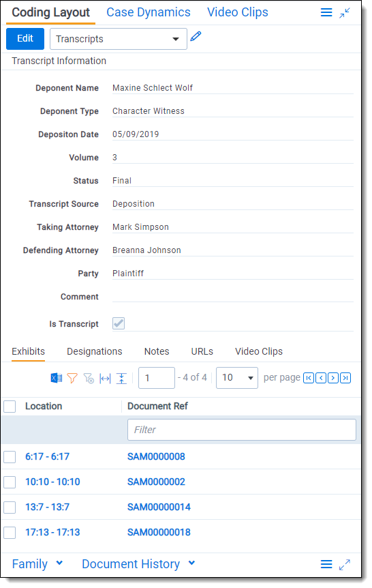This screenshot has width=372, height=588.
Task: Switch to the Case Dynamics tab
Action: click(149, 12)
